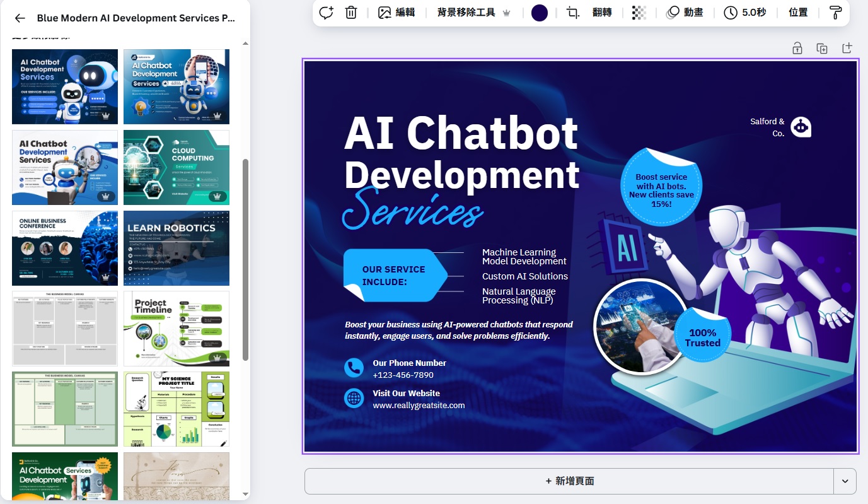Select the beige marble template thumbnail
The image size is (868, 504).
[176, 476]
